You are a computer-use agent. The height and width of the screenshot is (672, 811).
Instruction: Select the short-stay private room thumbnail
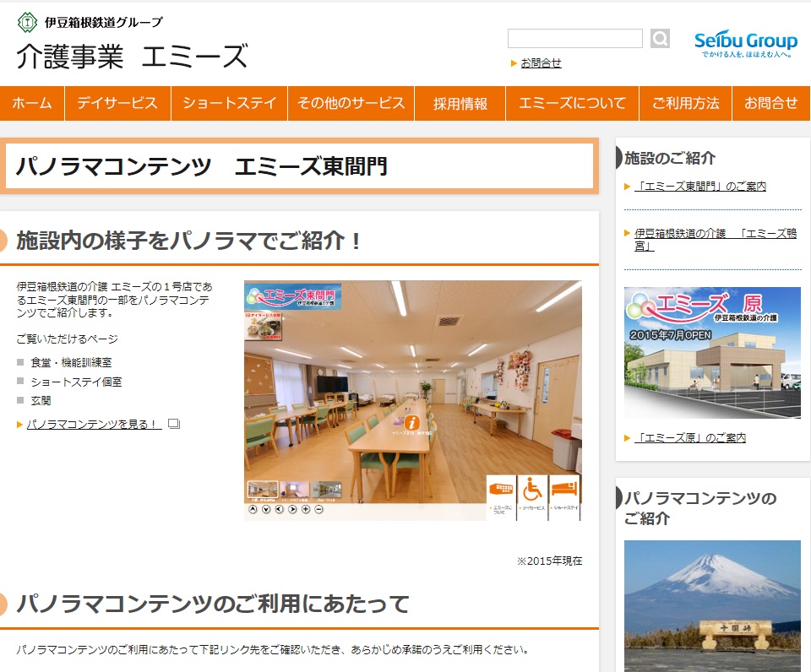294,490
